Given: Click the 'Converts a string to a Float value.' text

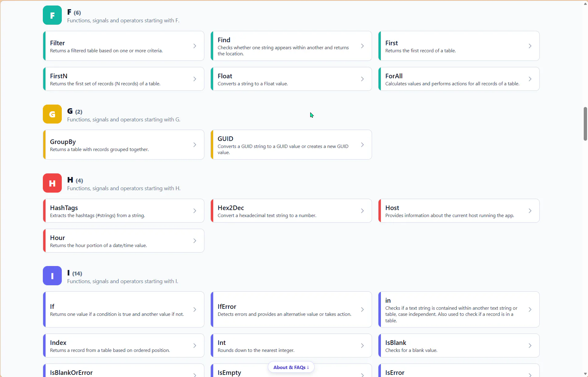Looking at the screenshot, I should click(x=253, y=84).
